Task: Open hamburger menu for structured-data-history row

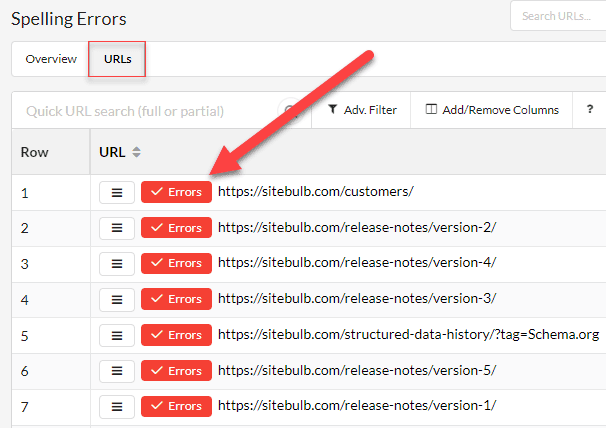Action: [117, 335]
